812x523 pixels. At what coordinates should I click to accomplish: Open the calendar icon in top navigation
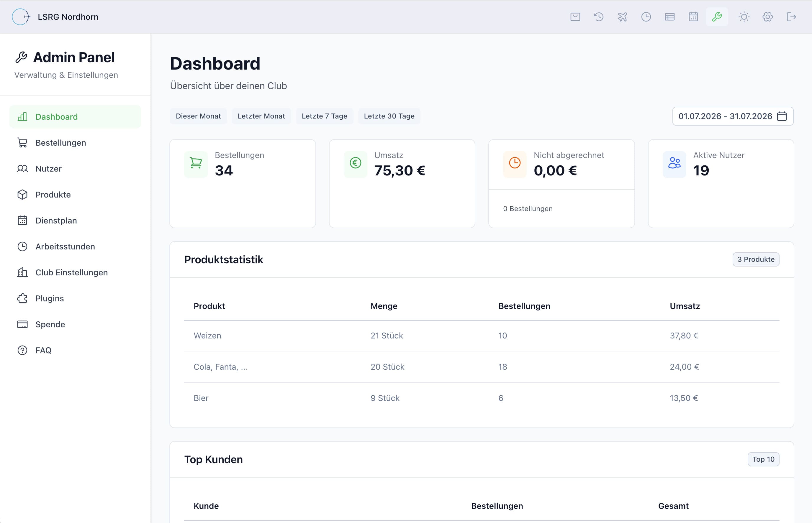pyautogui.click(x=693, y=17)
